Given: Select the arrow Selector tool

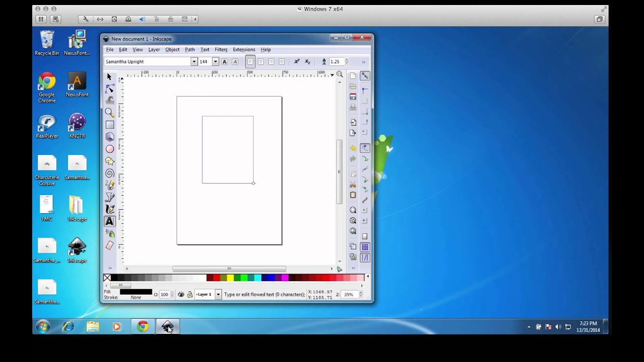Looking at the screenshot, I should tap(110, 77).
